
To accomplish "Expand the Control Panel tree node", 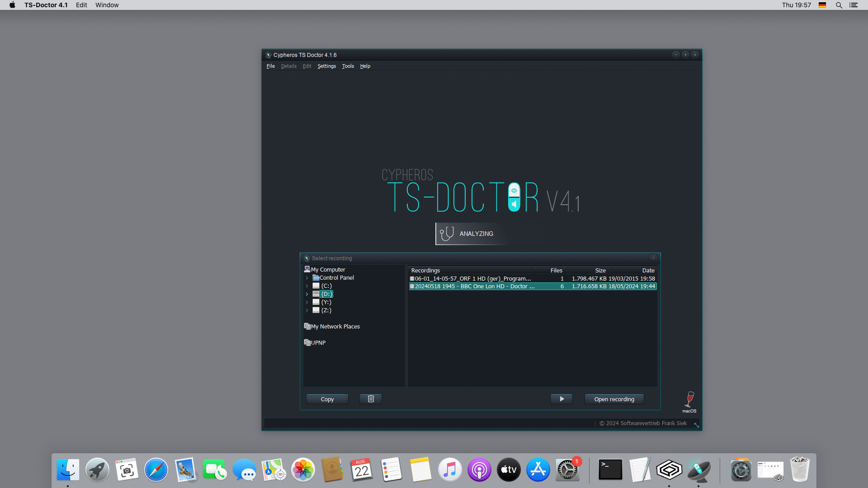I will click(307, 278).
